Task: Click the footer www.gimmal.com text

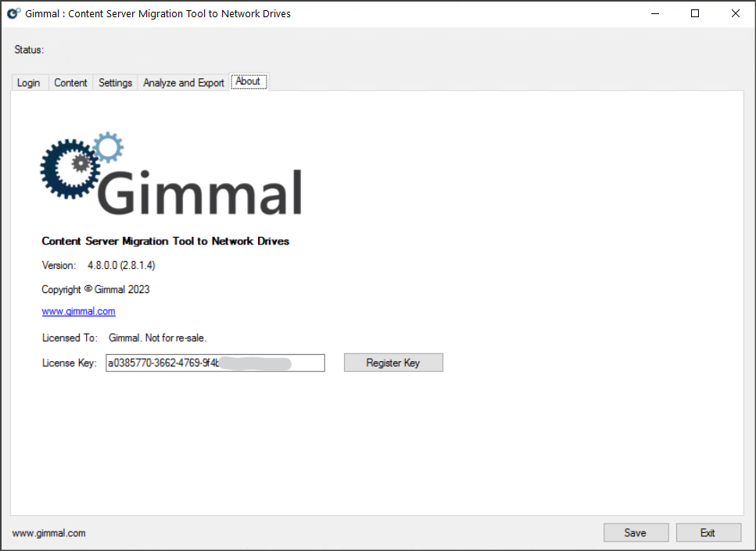Action: click(48, 533)
